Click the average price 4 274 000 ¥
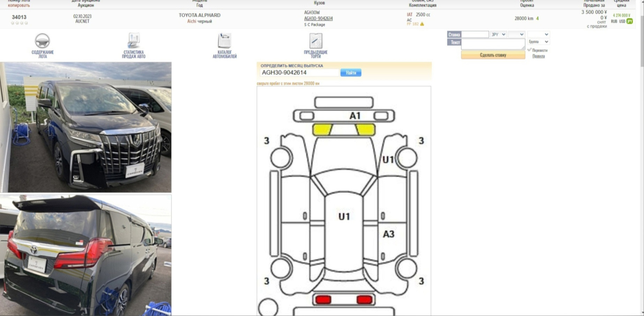Image resolution: width=644 pixels, height=316 pixels. [621, 15]
